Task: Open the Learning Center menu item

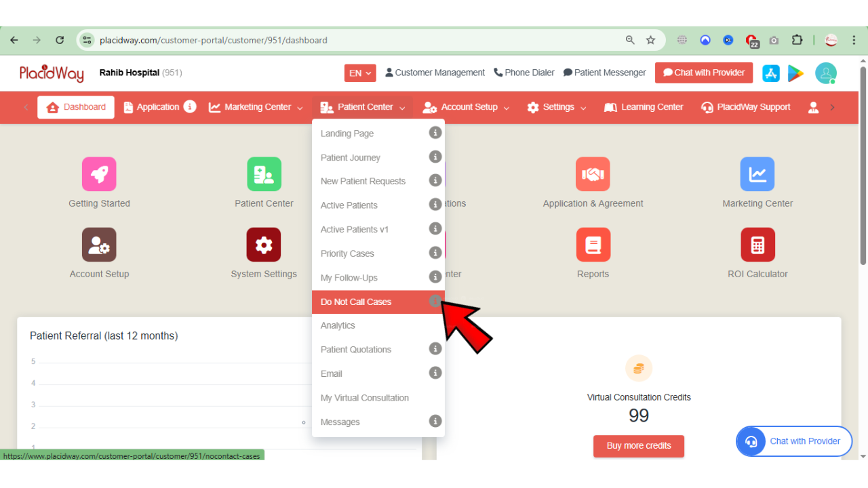Action: coord(643,107)
